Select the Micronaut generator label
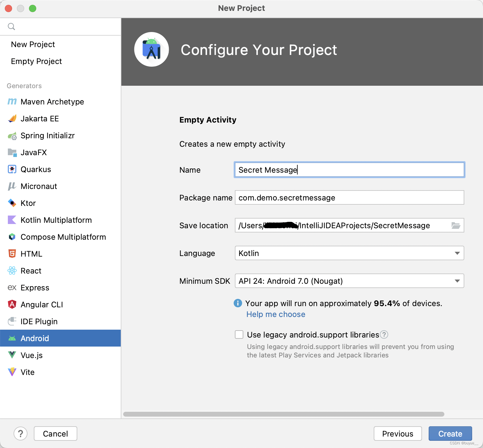The image size is (483, 448). [x=39, y=186]
